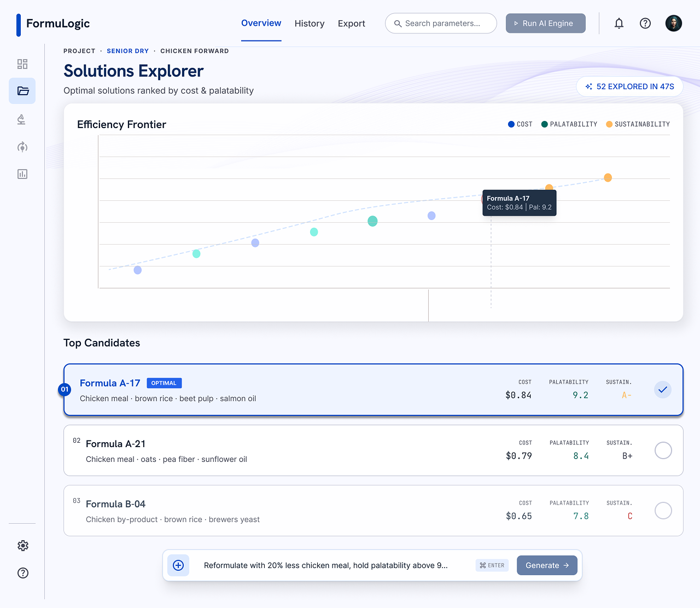700x608 pixels.
Task: Toggle Palatability legend series
Action: click(x=569, y=124)
